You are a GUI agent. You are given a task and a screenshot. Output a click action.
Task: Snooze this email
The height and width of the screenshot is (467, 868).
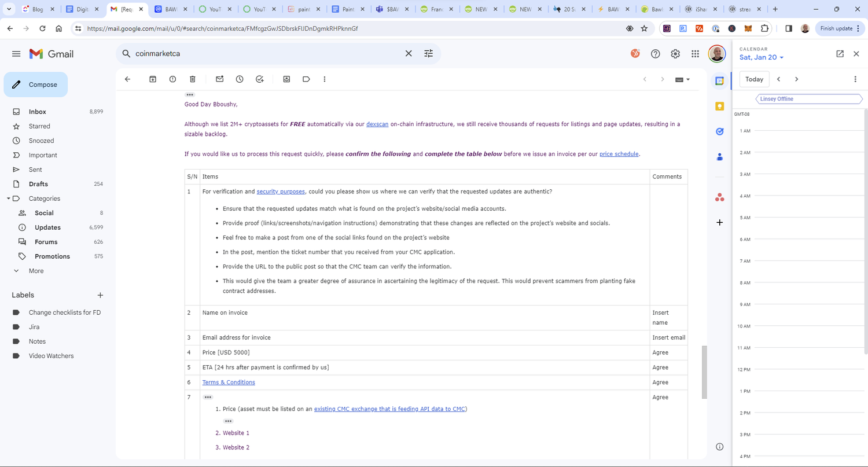coord(240,79)
